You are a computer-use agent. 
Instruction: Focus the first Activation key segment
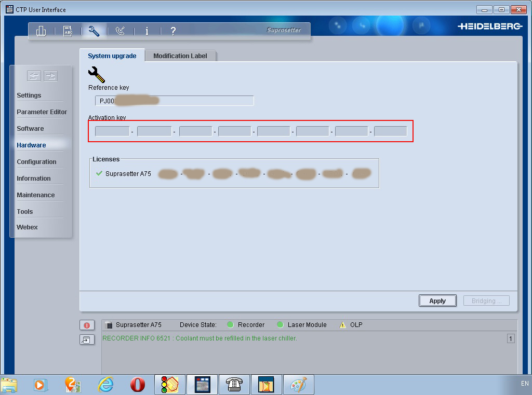(x=112, y=131)
